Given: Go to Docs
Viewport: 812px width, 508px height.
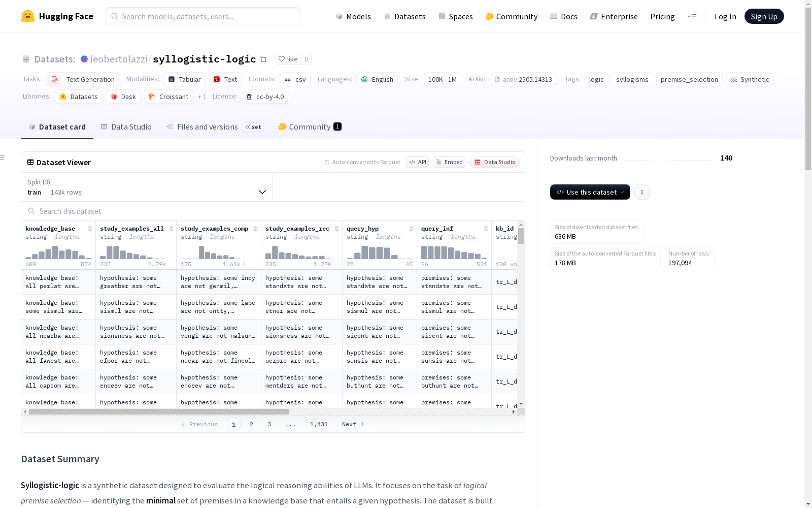Looking at the screenshot, I should pos(564,16).
